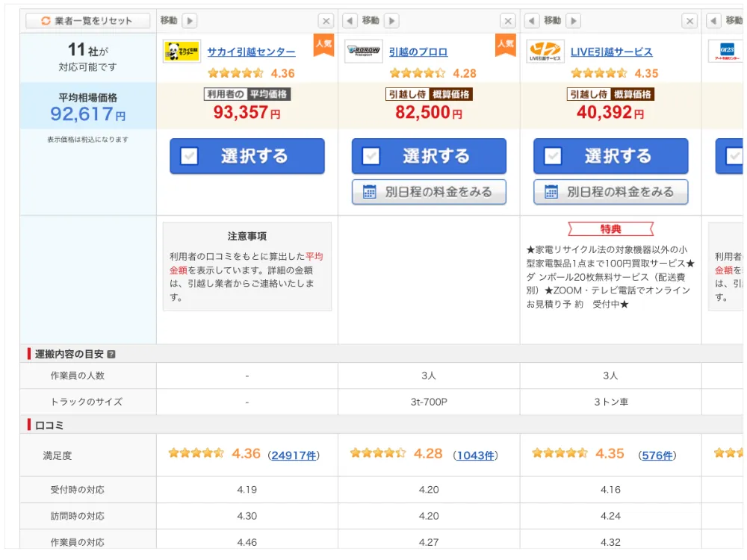Open 引越のプロロ company link
The image size is (747, 560).
(x=418, y=52)
